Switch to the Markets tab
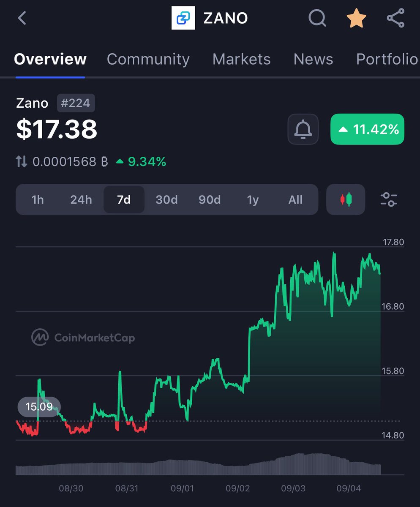The height and width of the screenshot is (507, 420). point(241,59)
